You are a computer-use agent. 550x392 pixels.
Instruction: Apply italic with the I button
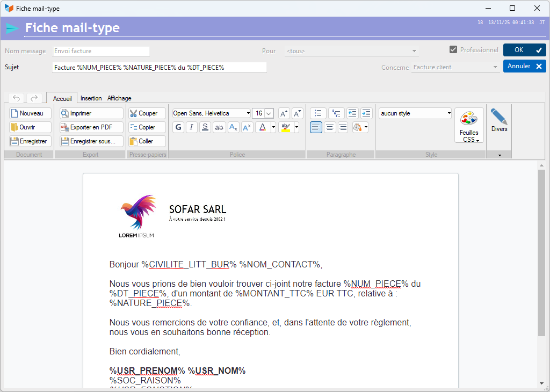pyautogui.click(x=192, y=127)
